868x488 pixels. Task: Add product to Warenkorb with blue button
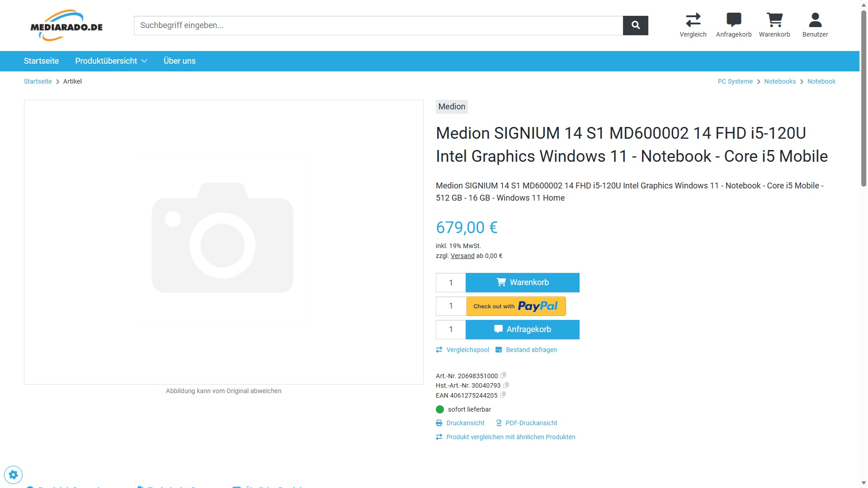[x=522, y=282]
